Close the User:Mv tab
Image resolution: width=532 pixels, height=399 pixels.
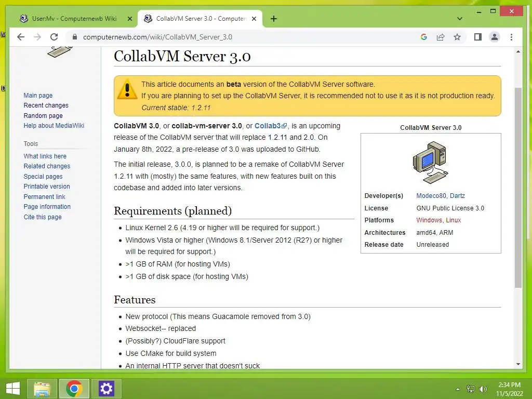point(129,19)
